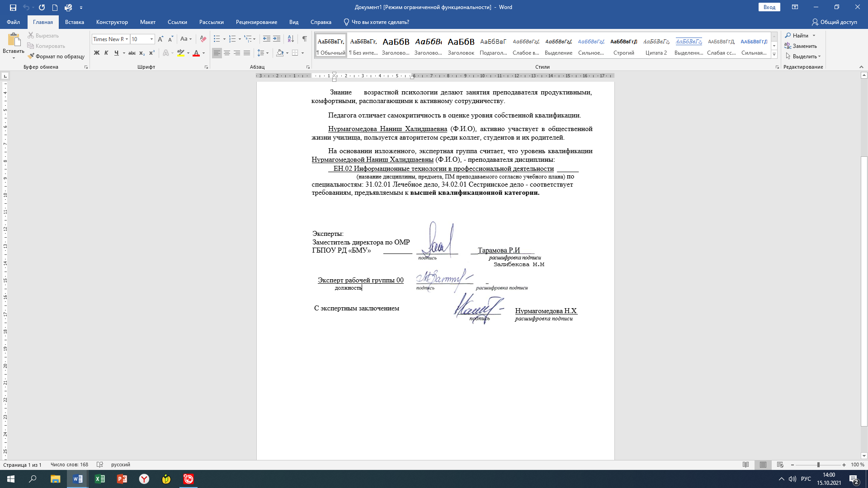Screen dimensions: 868x488
Task: Open Windows notification center
Action: [854, 479]
